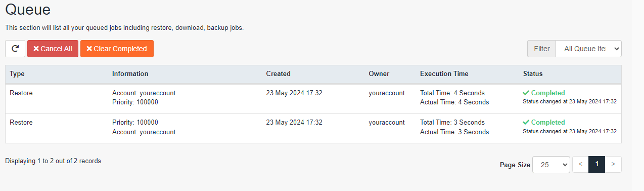Click the green checkmark of first Completed job
The width and height of the screenshot is (644, 191).
[x=526, y=93]
